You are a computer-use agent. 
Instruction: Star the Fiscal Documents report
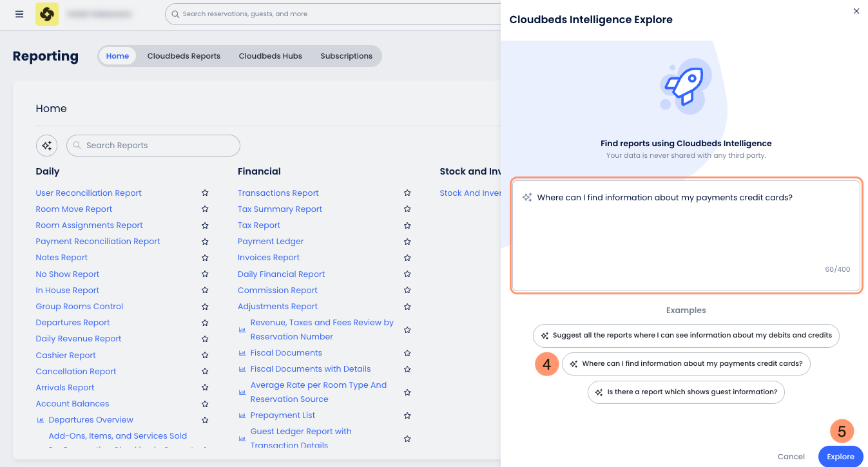(407, 353)
